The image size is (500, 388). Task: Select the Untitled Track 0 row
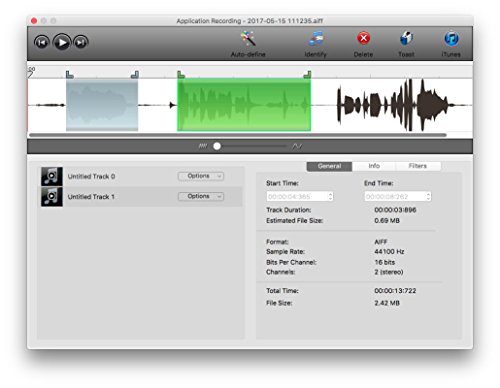(140, 176)
